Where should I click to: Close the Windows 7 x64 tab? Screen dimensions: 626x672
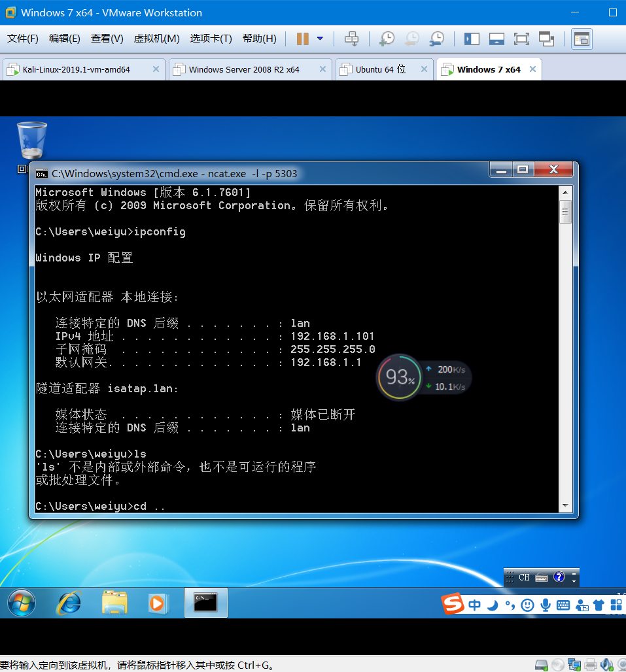pos(532,69)
